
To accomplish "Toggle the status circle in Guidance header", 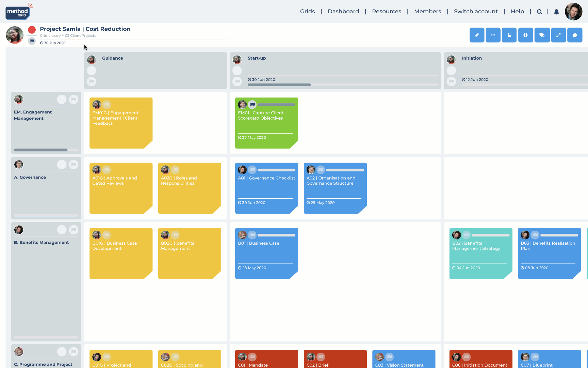I will coord(92,71).
